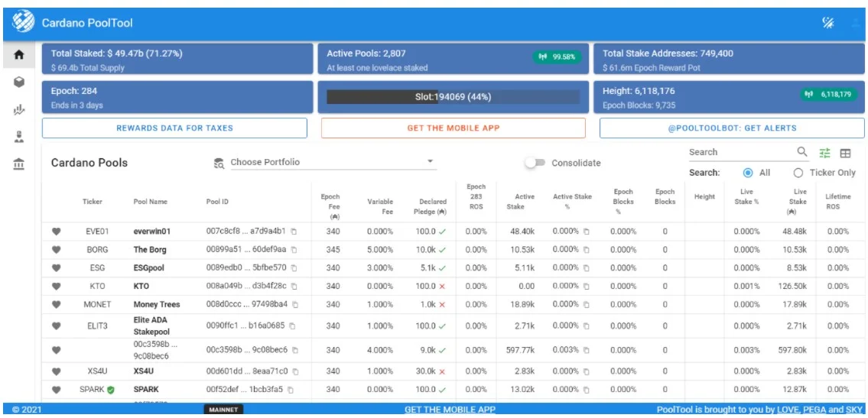Click the search magnifier icon
The image size is (868, 418).
[x=802, y=151]
